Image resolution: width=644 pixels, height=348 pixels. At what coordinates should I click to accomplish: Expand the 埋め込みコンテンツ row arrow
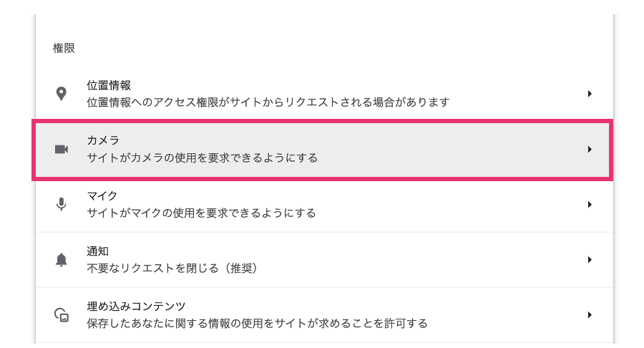coord(590,314)
